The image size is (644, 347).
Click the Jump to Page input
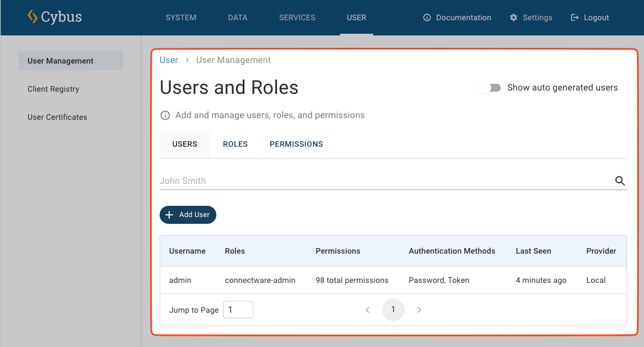tap(238, 310)
